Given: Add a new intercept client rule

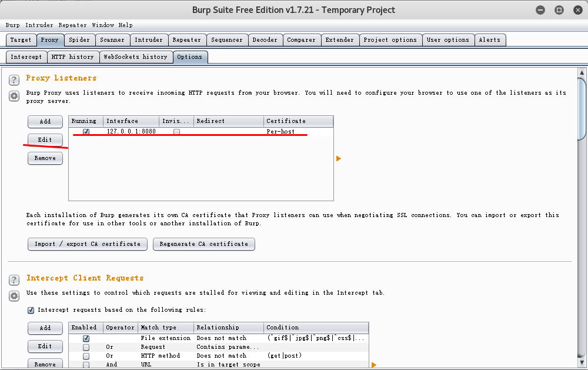Looking at the screenshot, I should pyautogui.click(x=45, y=328).
